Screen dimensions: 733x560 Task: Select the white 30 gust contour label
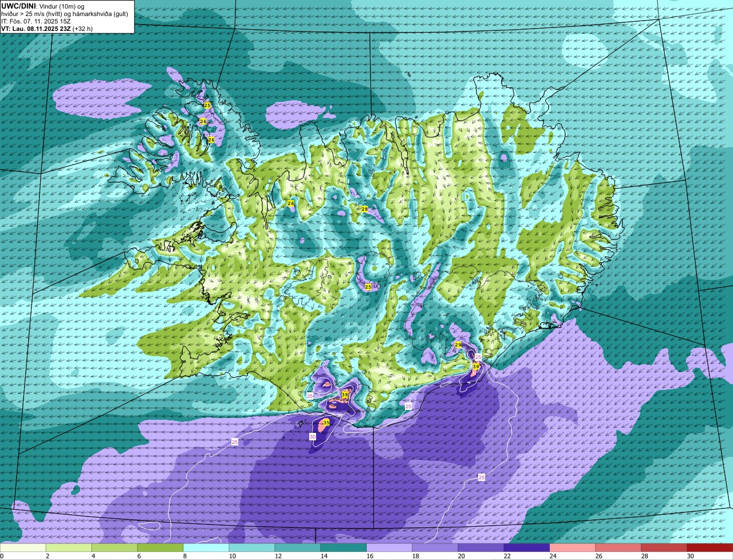tap(312, 436)
